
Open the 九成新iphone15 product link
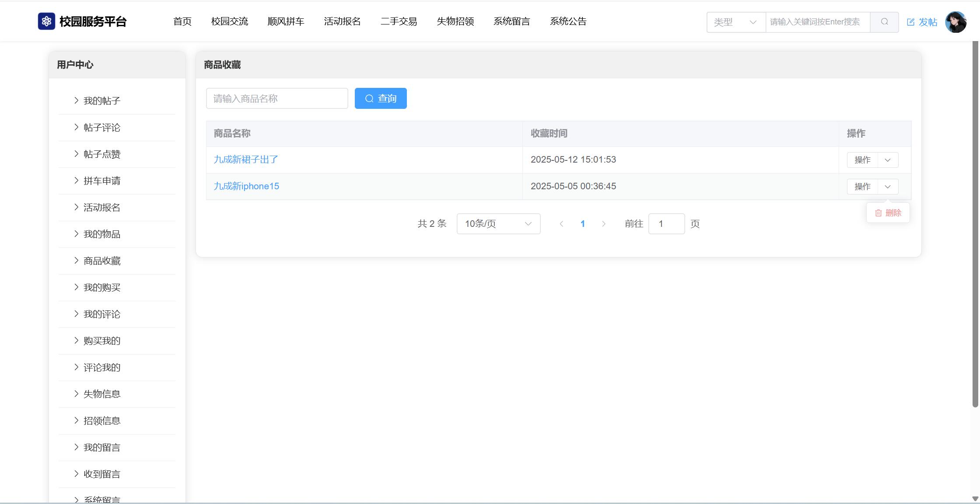246,186
